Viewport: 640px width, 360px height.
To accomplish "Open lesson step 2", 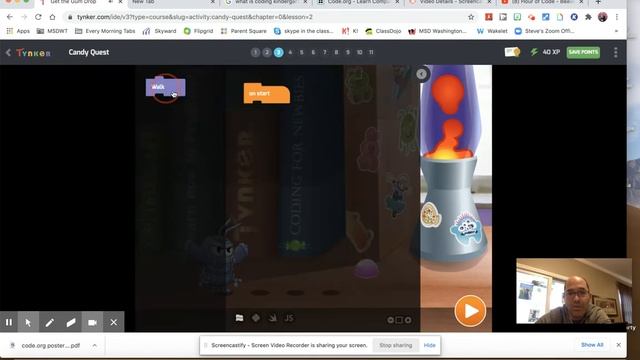I will [267, 52].
